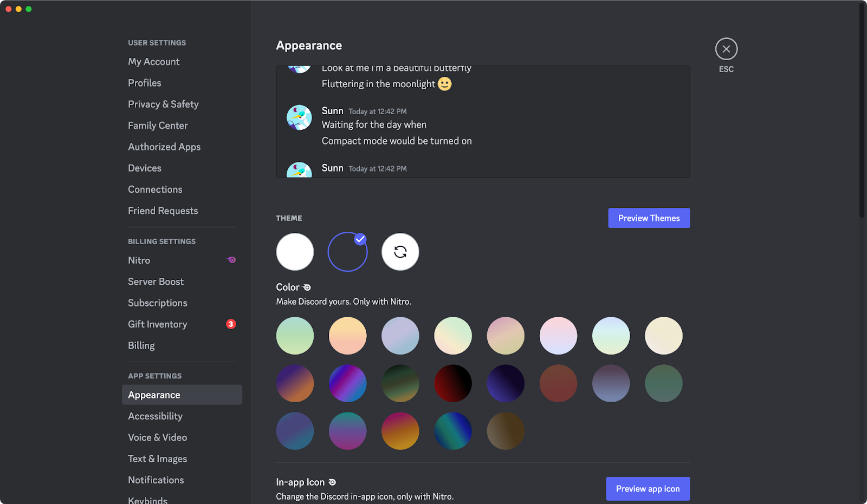This screenshot has height=504, width=867.
Task: Pick the muted purple-blue gray swatch
Action: 611,383
